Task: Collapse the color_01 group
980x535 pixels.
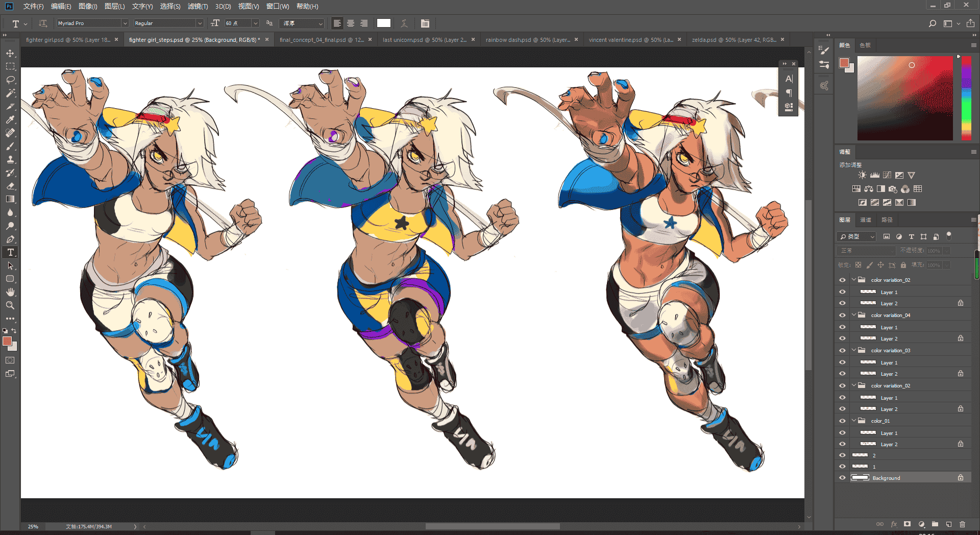Action: (853, 421)
